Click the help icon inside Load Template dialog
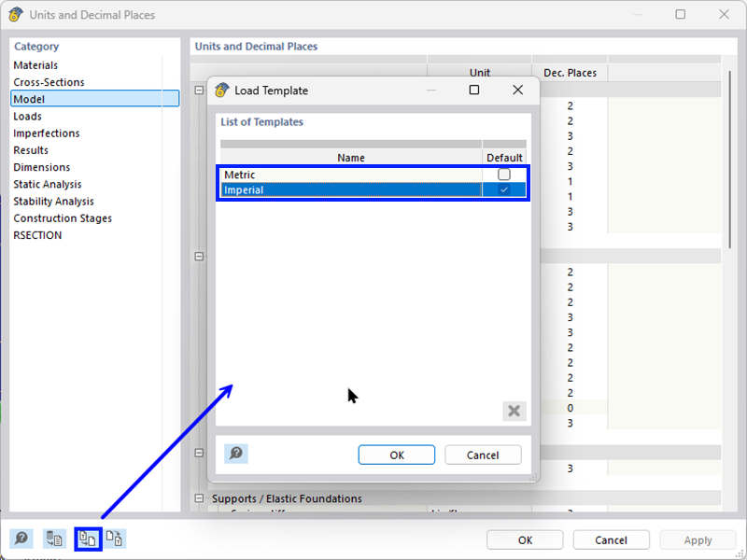 [236, 454]
